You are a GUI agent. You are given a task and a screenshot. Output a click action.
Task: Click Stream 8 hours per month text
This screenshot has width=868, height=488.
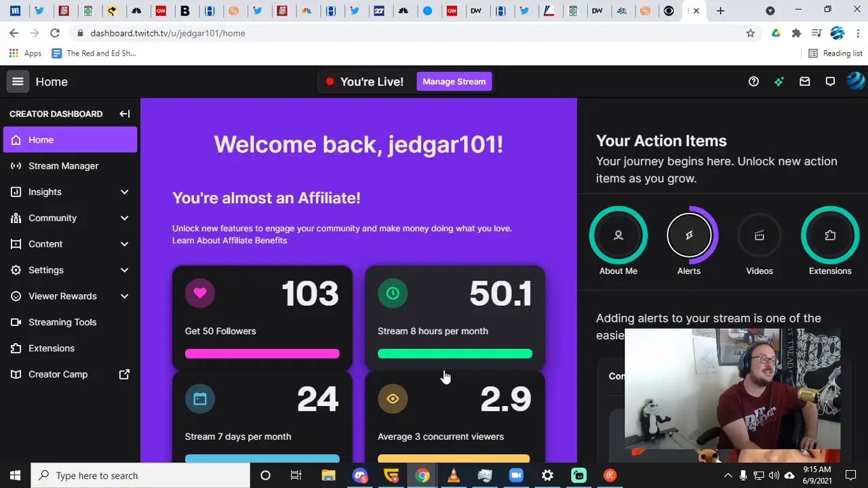click(433, 331)
